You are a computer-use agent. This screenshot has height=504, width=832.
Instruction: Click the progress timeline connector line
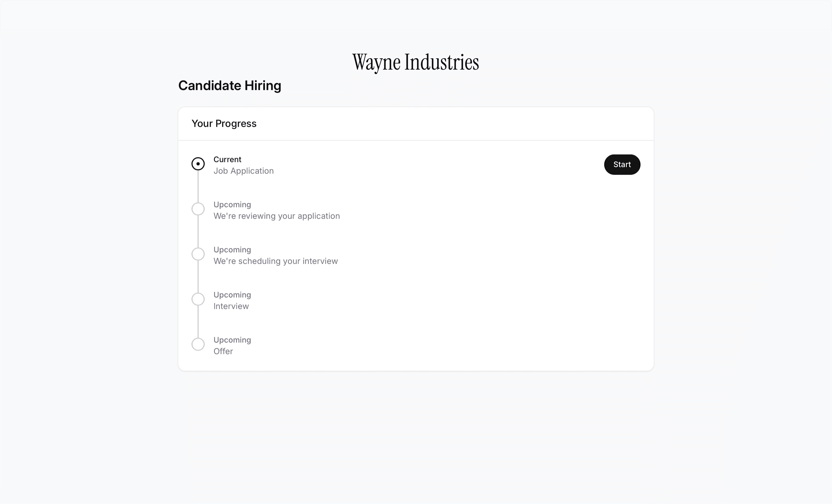(198, 187)
